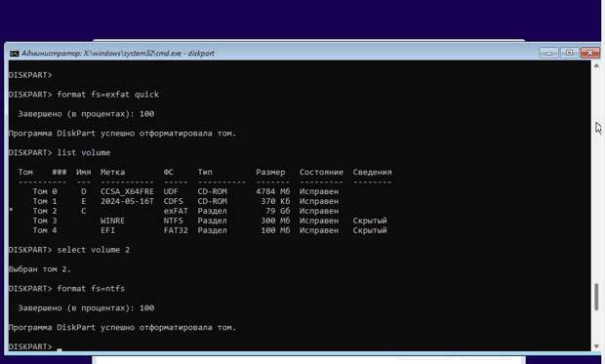Click the '370 Кб' size value
Screen dimensions: 605x364
click(275, 201)
